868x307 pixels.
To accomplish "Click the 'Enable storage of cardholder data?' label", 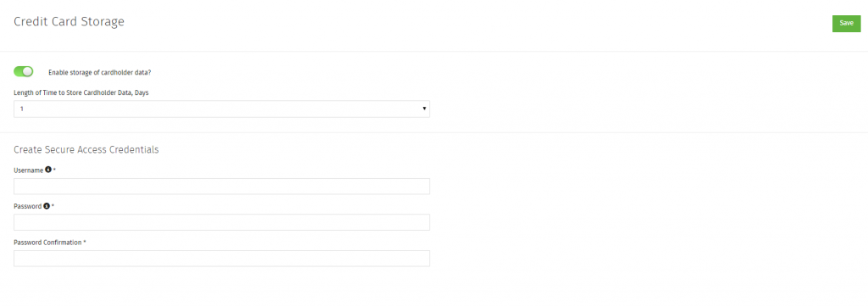I will coord(100,73).
